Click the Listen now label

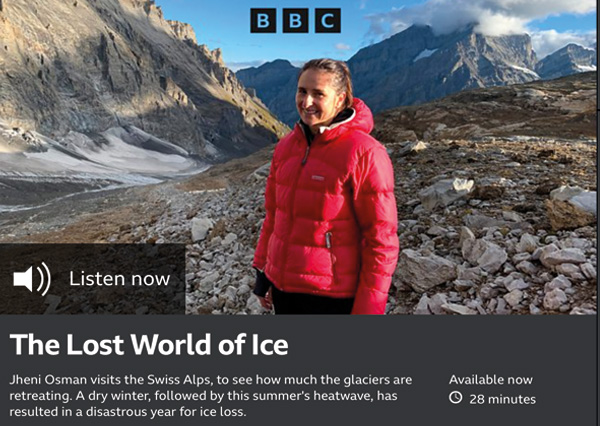coord(119,279)
